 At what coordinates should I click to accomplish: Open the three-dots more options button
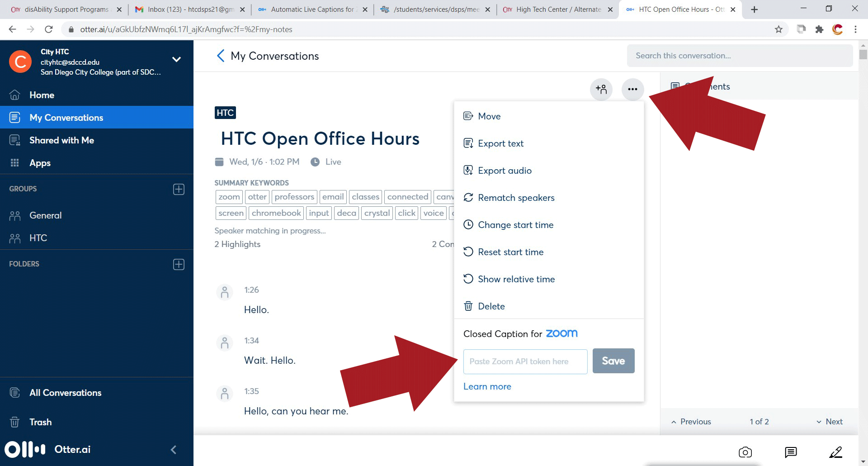click(x=632, y=89)
